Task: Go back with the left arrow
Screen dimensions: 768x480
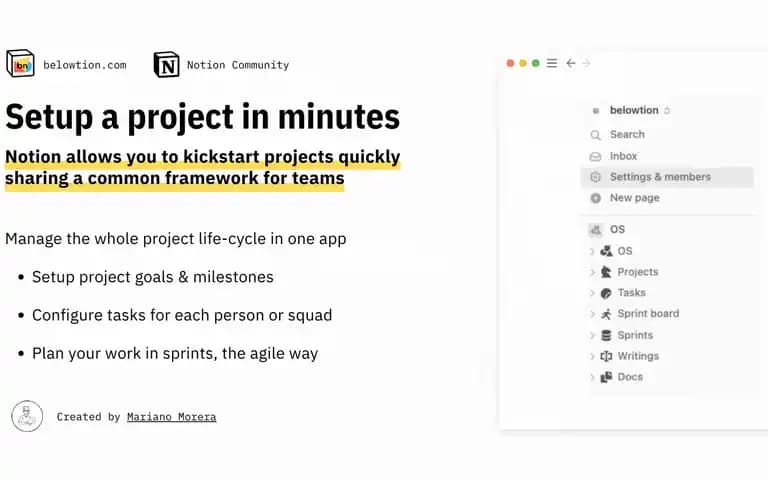Action: pos(571,63)
